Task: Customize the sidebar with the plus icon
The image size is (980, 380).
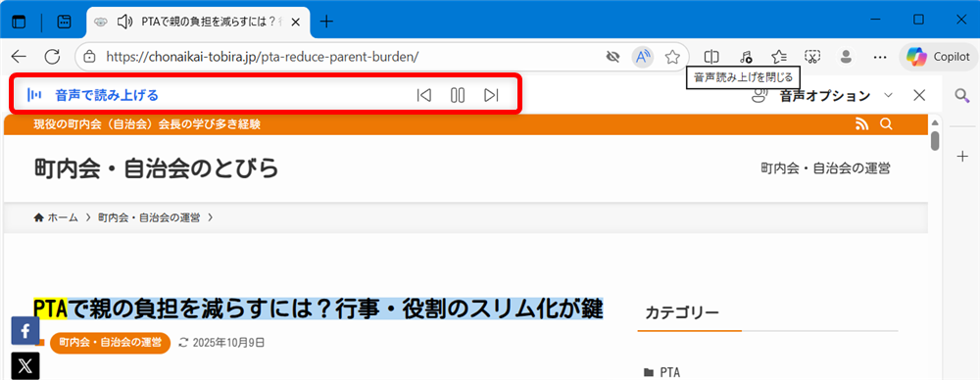Action: [x=962, y=157]
